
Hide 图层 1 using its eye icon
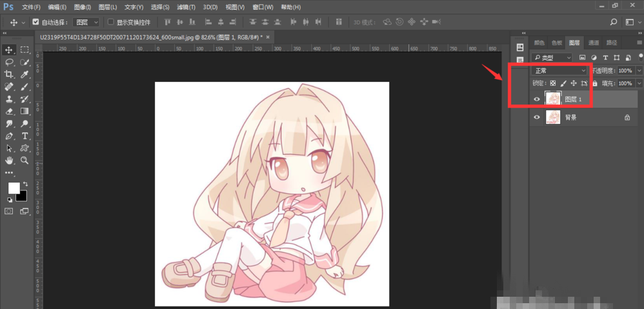pos(537,99)
